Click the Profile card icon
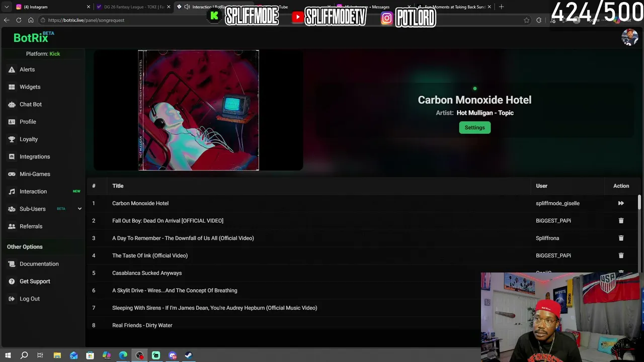 (x=12, y=122)
